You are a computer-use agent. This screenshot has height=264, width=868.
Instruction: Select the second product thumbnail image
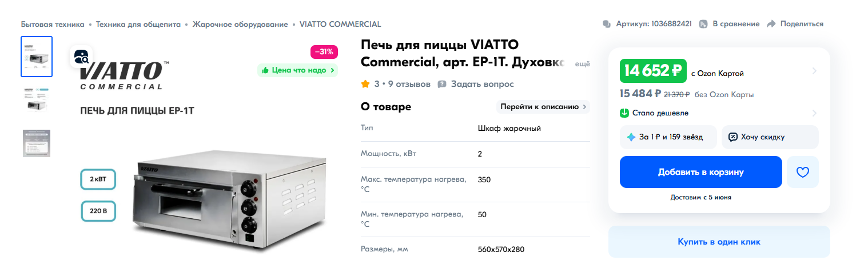point(37,100)
